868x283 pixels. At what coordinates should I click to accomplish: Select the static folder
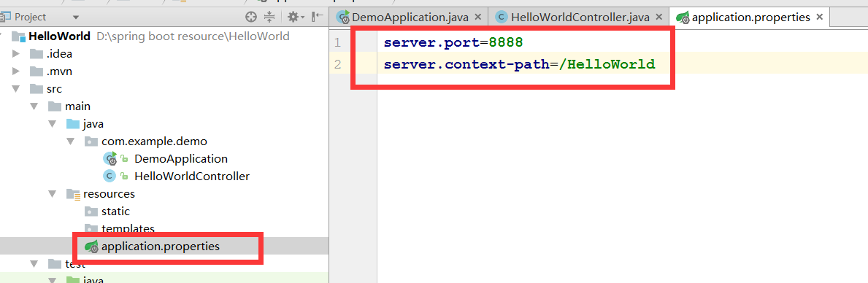pyautogui.click(x=115, y=211)
